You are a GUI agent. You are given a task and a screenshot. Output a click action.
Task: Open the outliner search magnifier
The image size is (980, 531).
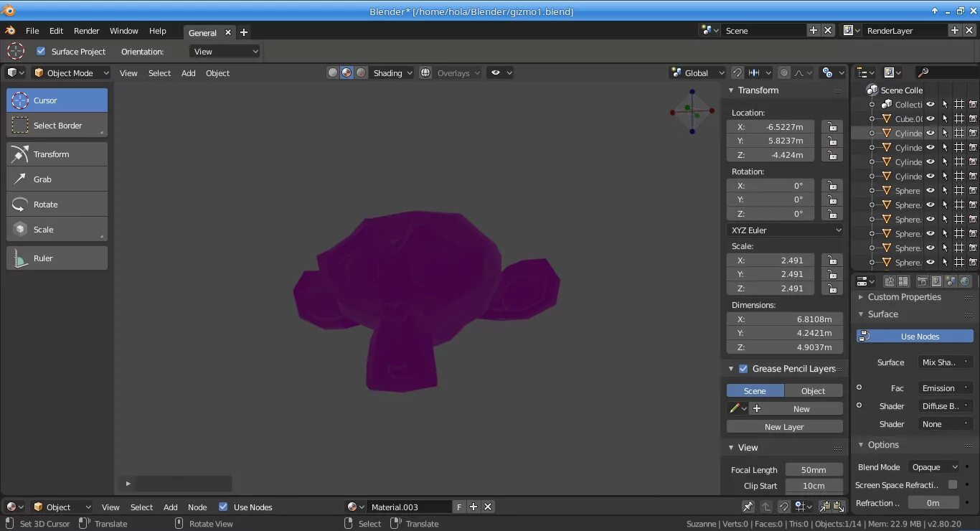click(x=923, y=72)
